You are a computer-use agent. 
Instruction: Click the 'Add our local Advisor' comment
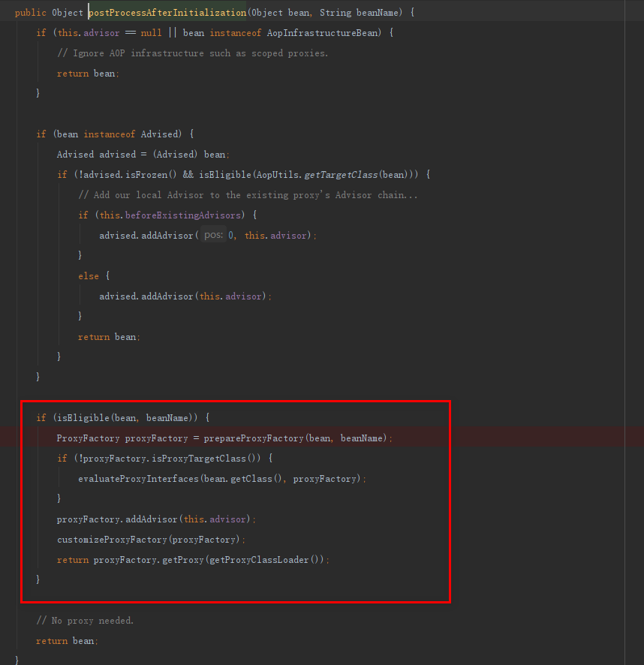click(248, 195)
